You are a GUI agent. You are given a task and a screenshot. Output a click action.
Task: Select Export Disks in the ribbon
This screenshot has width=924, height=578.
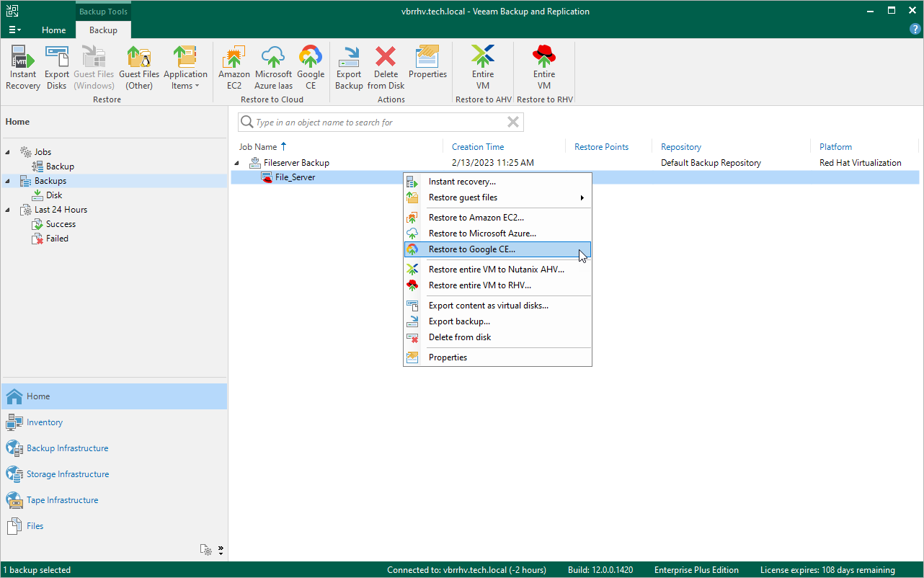pos(57,68)
